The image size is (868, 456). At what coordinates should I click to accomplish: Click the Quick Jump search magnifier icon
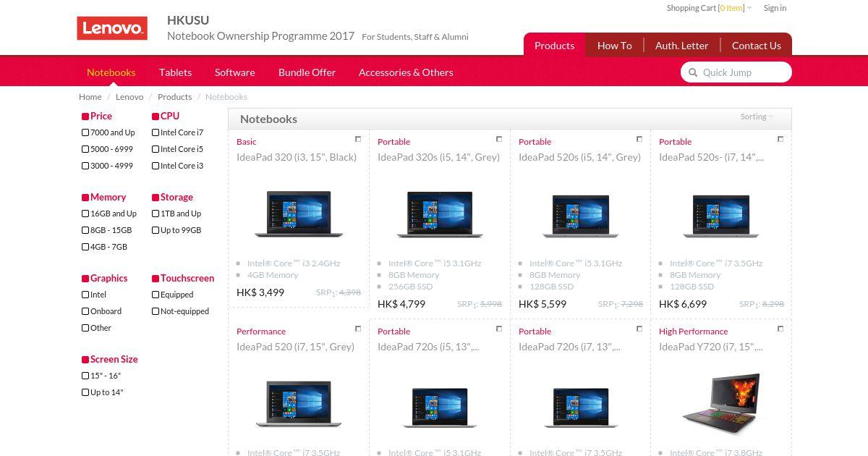[x=693, y=72]
